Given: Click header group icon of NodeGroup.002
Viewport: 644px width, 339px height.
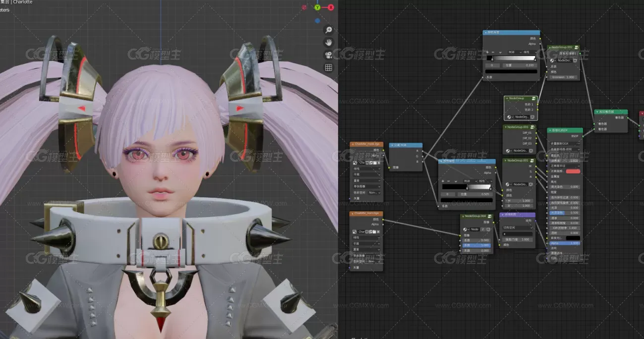Looking at the screenshot, I should tap(577, 48).
